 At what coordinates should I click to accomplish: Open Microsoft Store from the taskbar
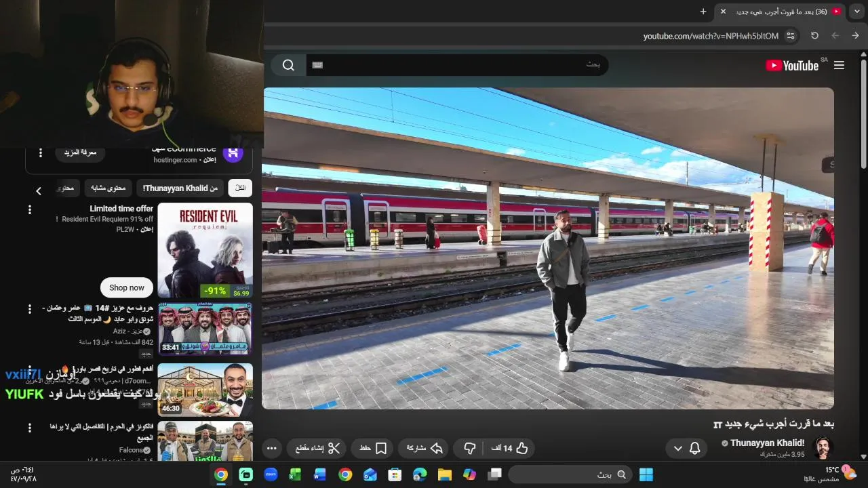pyautogui.click(x=395, y=474)
